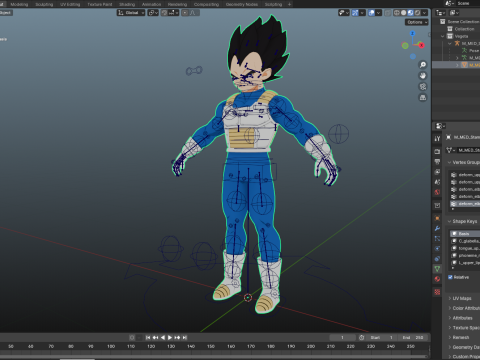Open object type visibility dropdown
The width and height of the screenshot is (480, 360).
344,13
